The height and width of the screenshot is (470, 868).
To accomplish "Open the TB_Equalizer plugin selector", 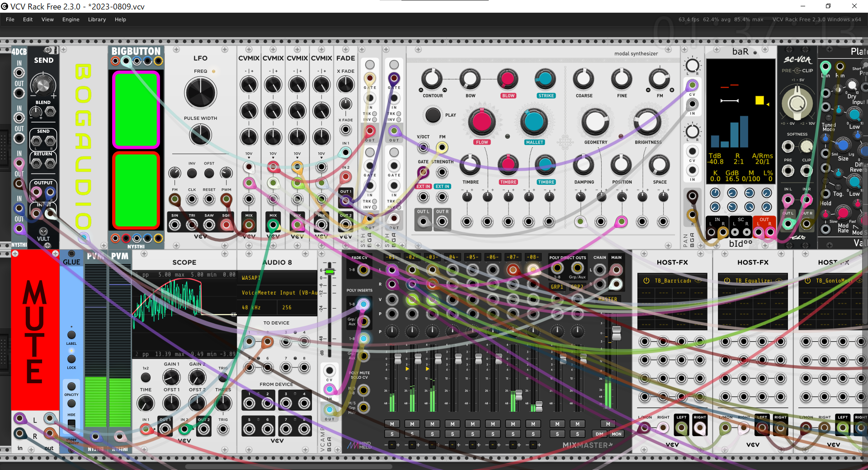I will pos(753,281).
